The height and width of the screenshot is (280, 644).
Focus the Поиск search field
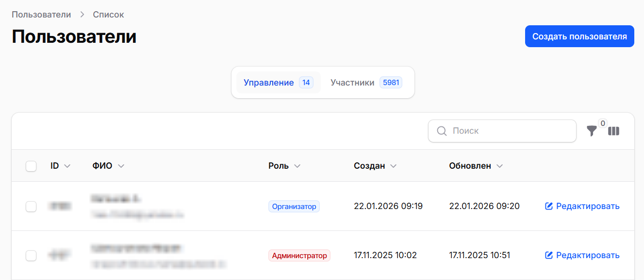click(x=502, y=131)
